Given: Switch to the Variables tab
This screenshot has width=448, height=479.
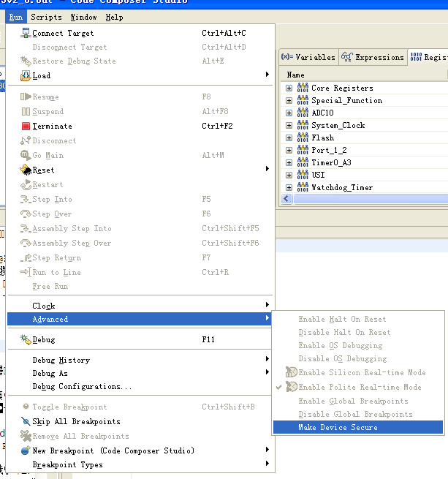Looking at the screenshot, I should click(x=308, y=57).
